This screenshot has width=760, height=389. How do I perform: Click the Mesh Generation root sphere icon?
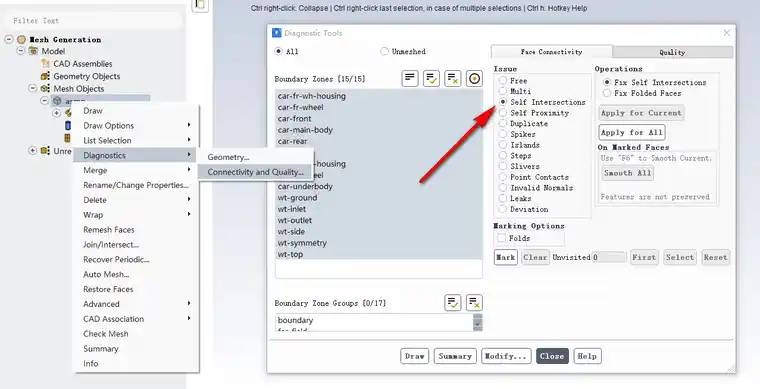[x=21, y=40]
